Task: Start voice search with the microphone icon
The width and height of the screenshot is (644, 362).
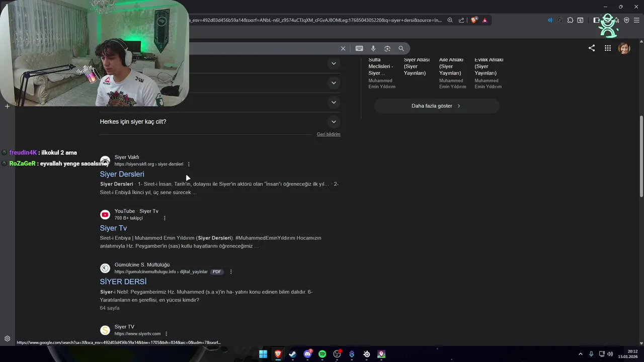Action: point(373,48)
